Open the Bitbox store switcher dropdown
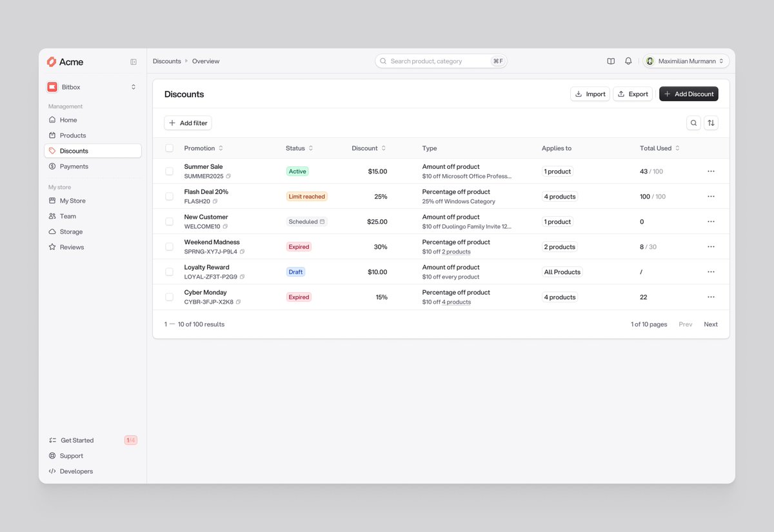 point(93,87)
